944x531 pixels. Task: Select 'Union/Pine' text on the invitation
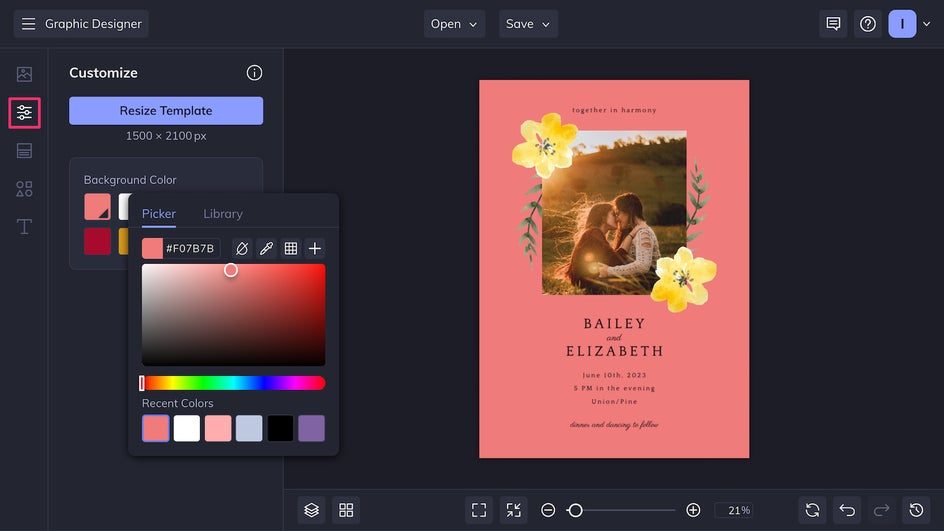point(614,402)
